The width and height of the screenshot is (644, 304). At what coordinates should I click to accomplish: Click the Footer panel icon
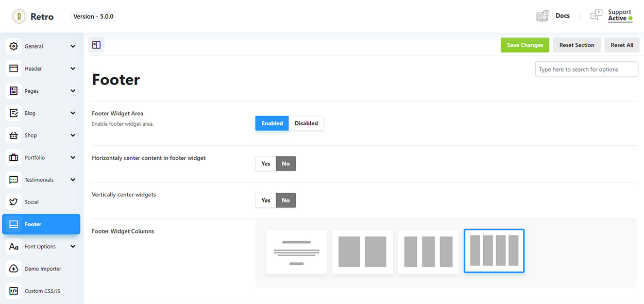point(14,224)
